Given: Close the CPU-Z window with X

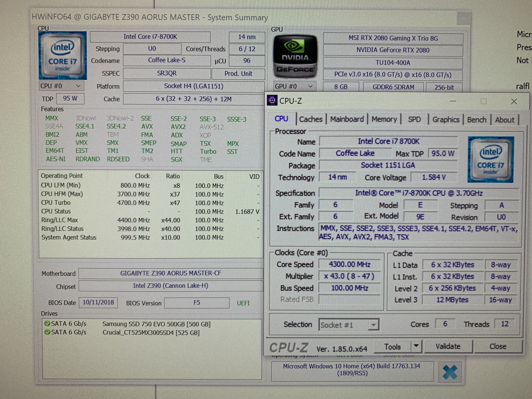Looking at the screenshot, I should tap(514, 102).
